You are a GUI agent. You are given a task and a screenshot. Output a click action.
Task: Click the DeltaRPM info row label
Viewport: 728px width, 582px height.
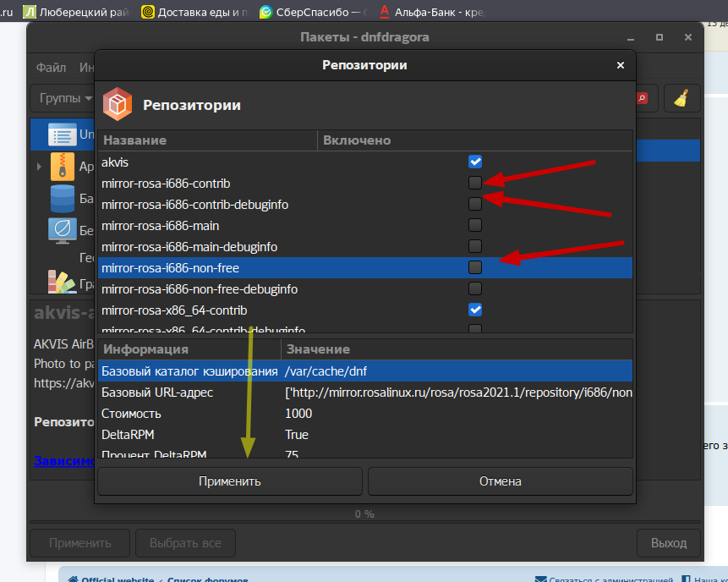coord(128,435)
